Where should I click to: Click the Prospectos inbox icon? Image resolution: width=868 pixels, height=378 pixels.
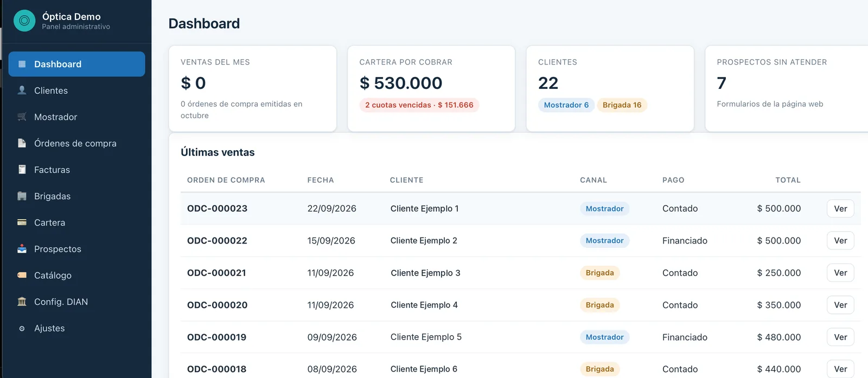pos(22,249)
